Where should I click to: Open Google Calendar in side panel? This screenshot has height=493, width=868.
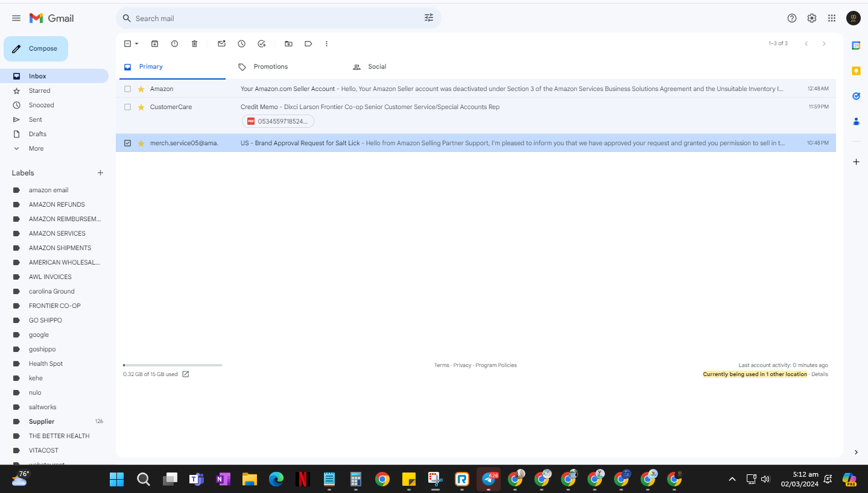(x=856, y=45)
